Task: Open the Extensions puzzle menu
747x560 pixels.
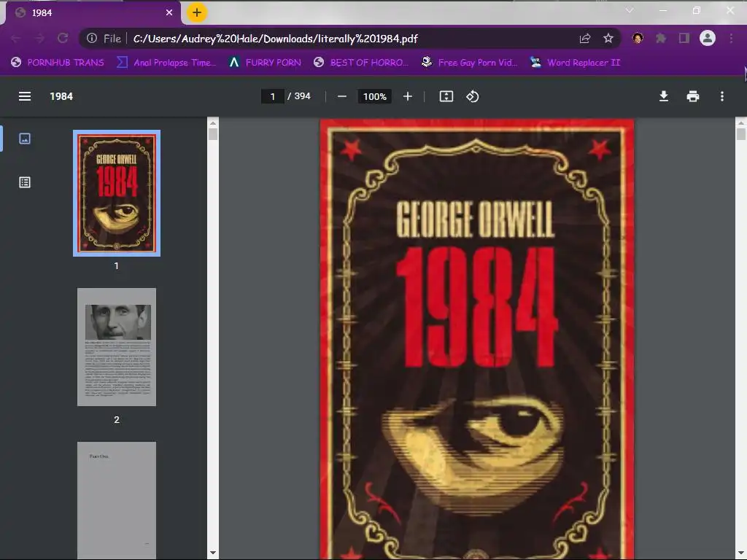Action: point(661,38)
